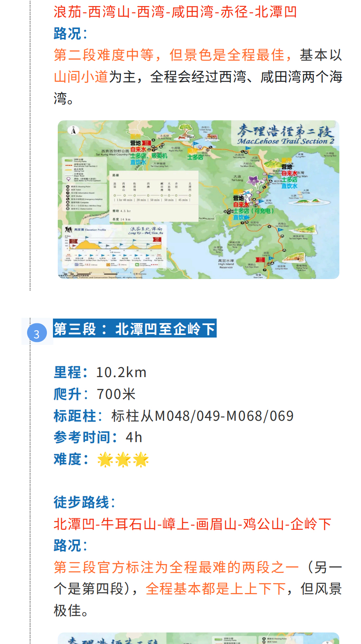Click red route text starting with 浪茄-西湾山

[x=175, y=12]
